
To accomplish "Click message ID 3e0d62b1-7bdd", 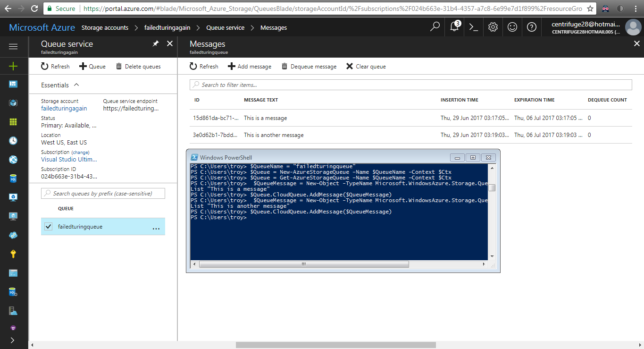I will point(215,135).
